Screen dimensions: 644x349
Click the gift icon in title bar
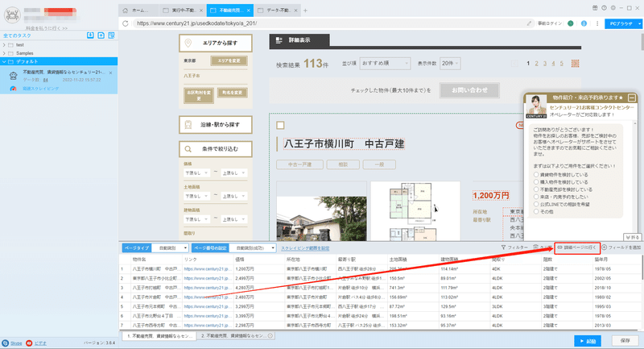pos(595,8)
